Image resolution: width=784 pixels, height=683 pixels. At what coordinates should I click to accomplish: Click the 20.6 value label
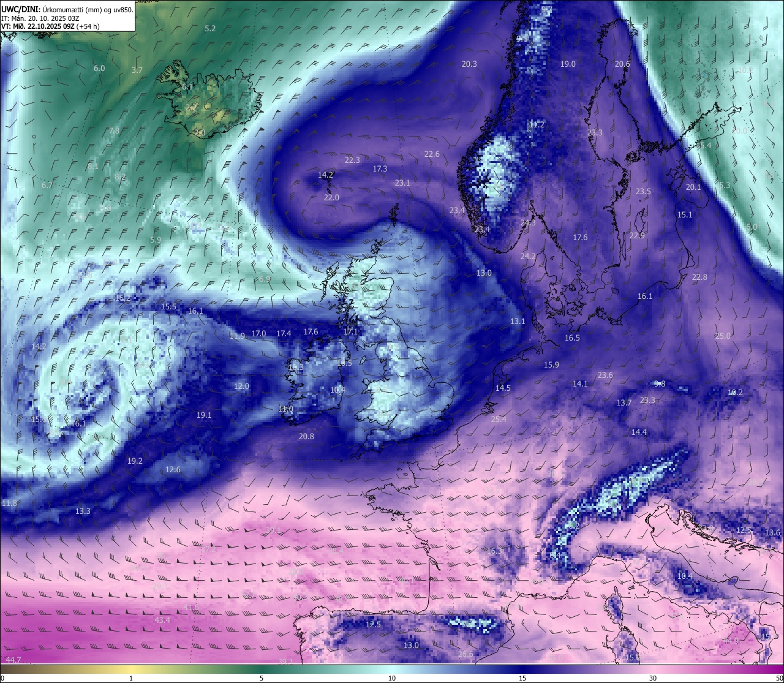point(622,64)
